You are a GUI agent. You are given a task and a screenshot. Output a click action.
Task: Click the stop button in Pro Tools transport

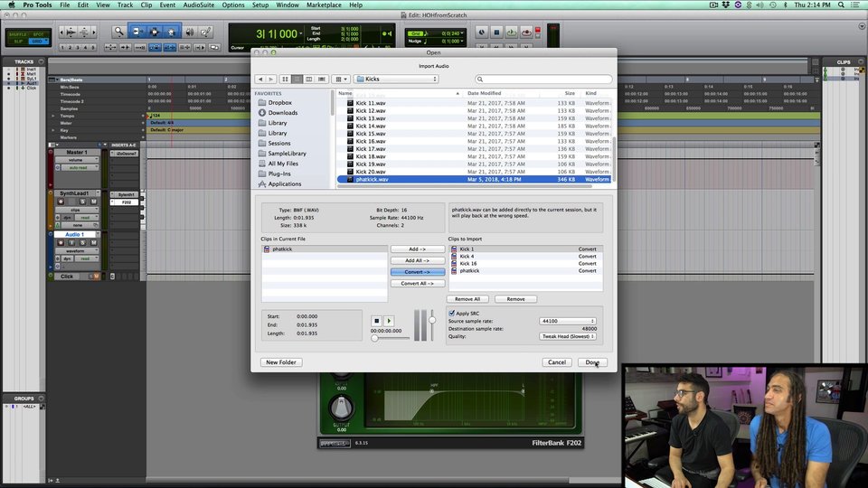pyautogui.click(x=496, y=33)
